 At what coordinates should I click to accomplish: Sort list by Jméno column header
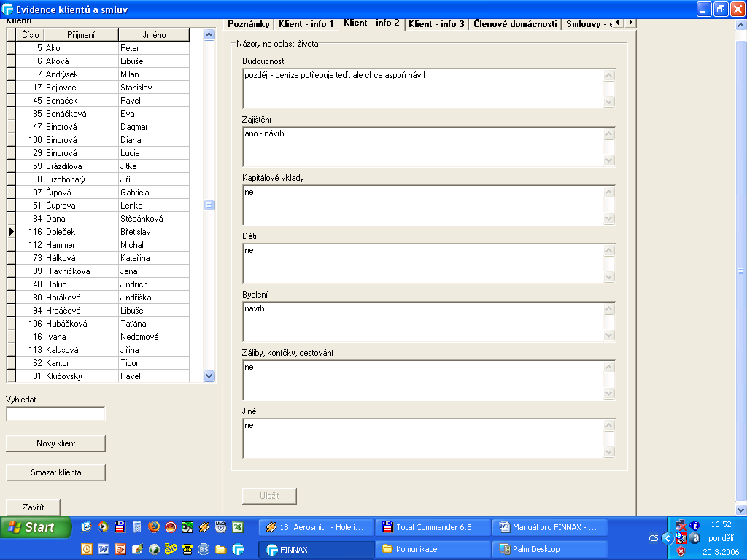click(154, 35)
